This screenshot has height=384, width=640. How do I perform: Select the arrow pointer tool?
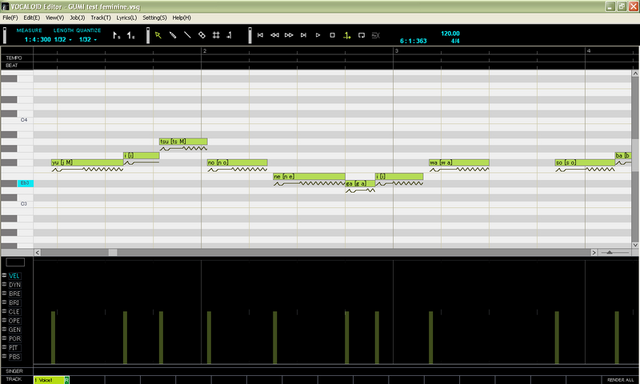coord(158,36)
